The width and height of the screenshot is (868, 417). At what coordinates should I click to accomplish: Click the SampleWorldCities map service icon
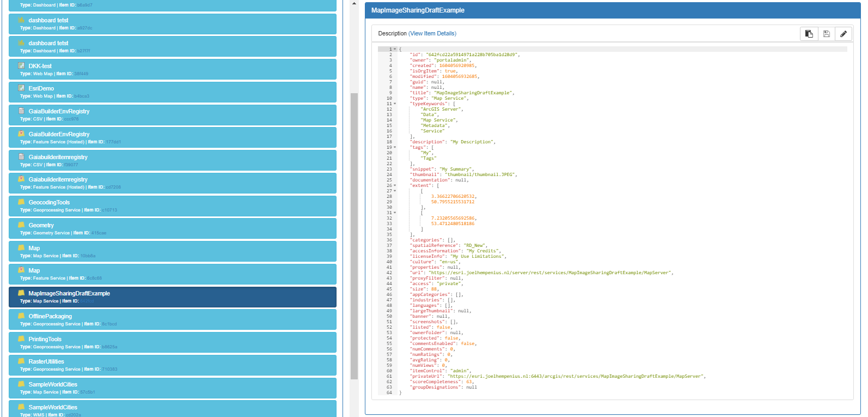pyautogui.click(x=21, y=384)
